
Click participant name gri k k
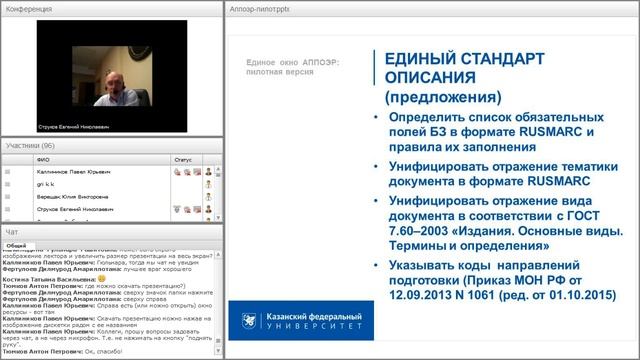pos(45,184)
